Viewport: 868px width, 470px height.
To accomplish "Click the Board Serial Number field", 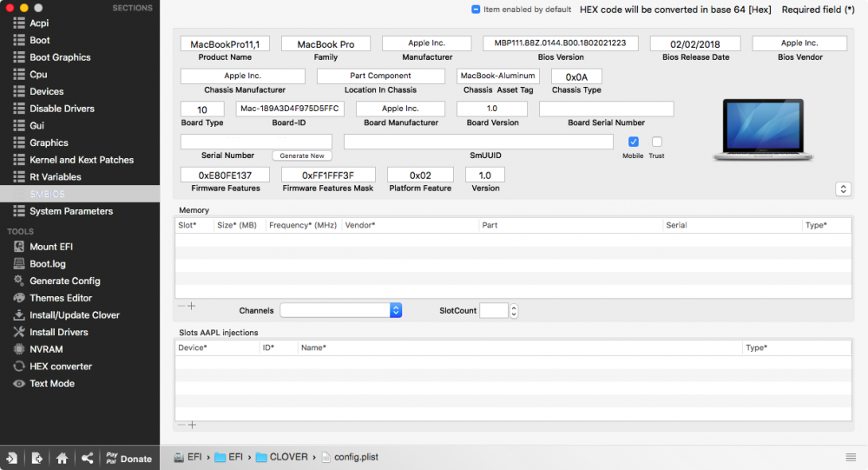I will click(606, 109).
